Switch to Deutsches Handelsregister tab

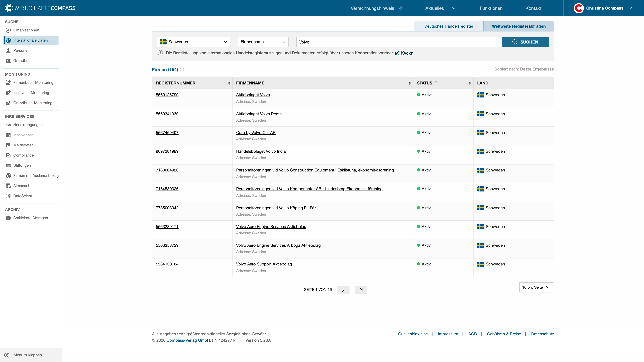tap(449, 27)
